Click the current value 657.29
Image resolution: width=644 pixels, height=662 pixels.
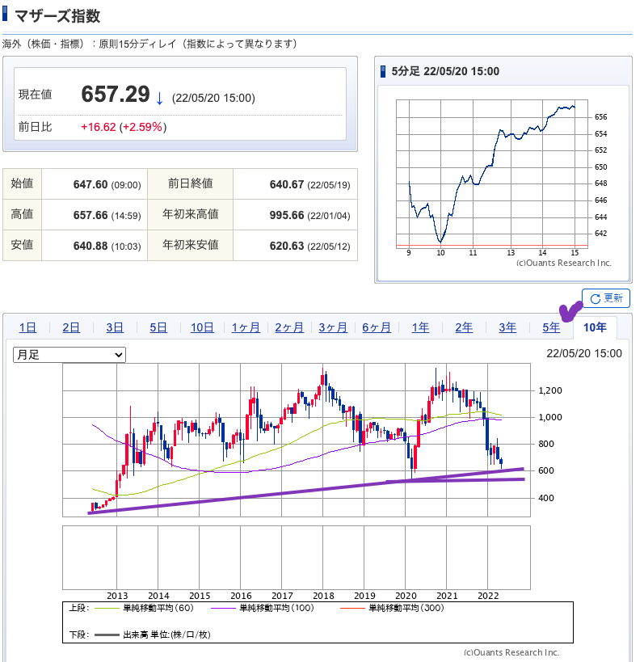pyautogui.click(x=116, y=94)
